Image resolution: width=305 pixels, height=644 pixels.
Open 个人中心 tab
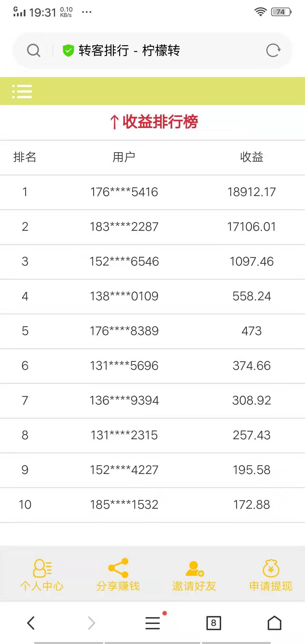pyautogui.click(x=42, y=575)
